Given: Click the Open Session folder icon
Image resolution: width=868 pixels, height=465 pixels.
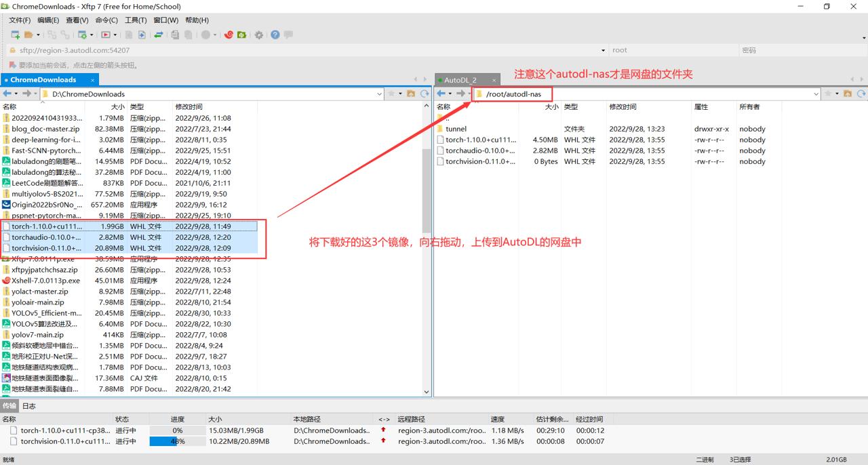Looking at the screenshot, I should [x=28, y=35].
